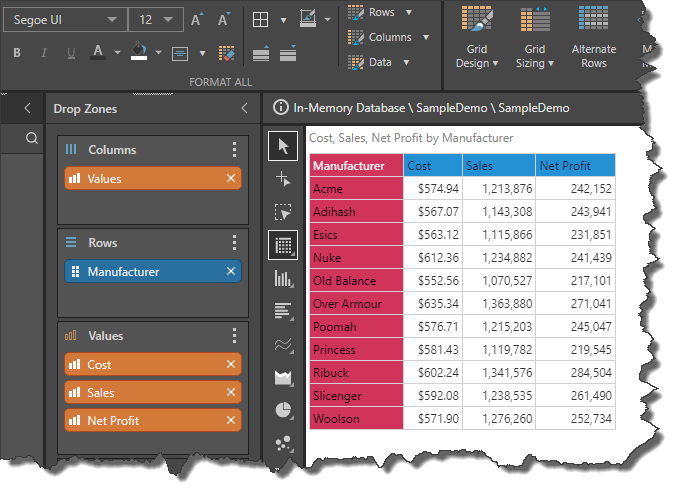This screenshot has height=494, width=683.
Task: Click the Manufacturer column header cell
Action: (356, 165)
